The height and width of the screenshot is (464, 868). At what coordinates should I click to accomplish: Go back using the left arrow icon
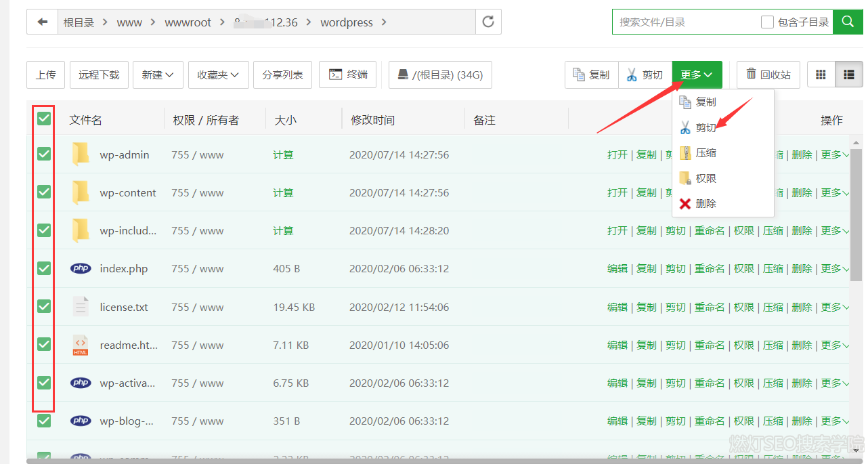[x=43, y=22]
